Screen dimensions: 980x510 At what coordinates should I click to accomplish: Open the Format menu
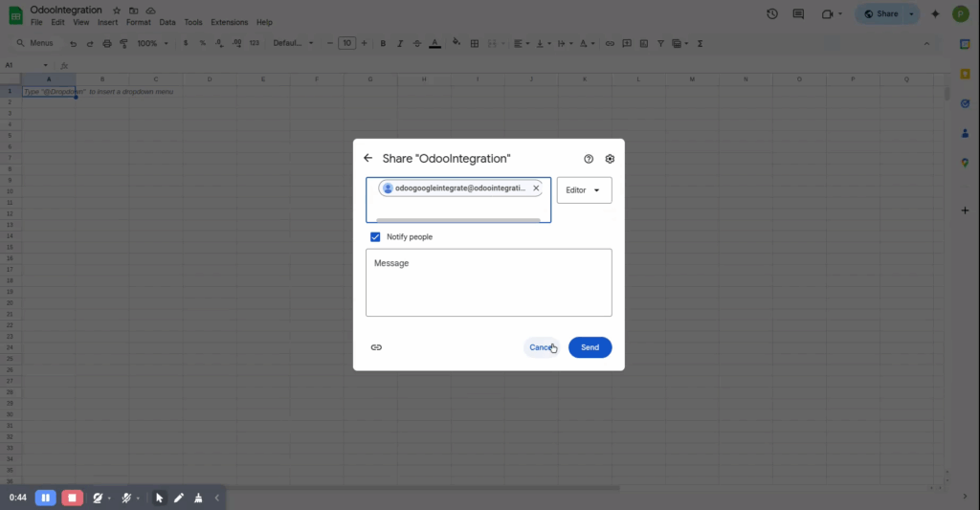(x=138, y=23)
